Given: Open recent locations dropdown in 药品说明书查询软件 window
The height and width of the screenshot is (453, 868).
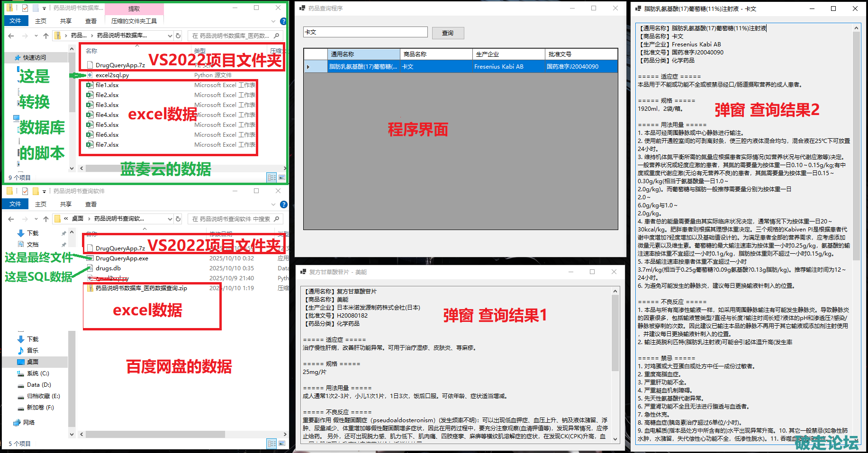Looking at the screenshot, I should tap(36, 219).
